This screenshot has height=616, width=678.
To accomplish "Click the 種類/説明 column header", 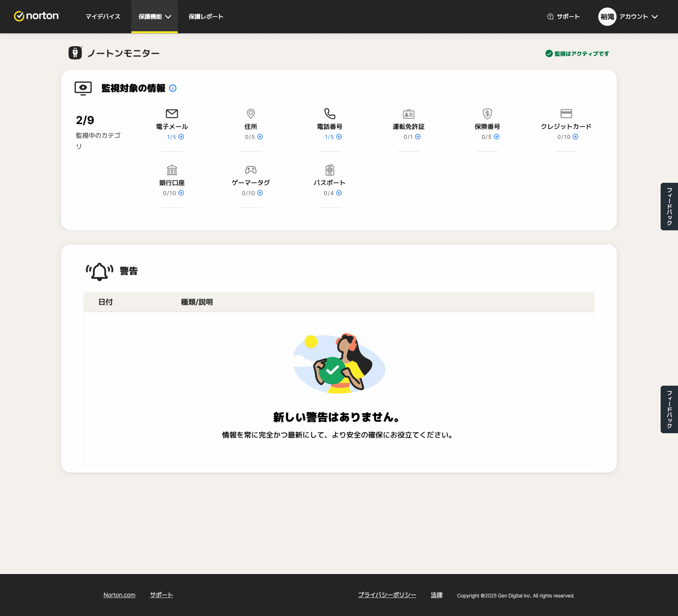I will click(x=197, y=302).
